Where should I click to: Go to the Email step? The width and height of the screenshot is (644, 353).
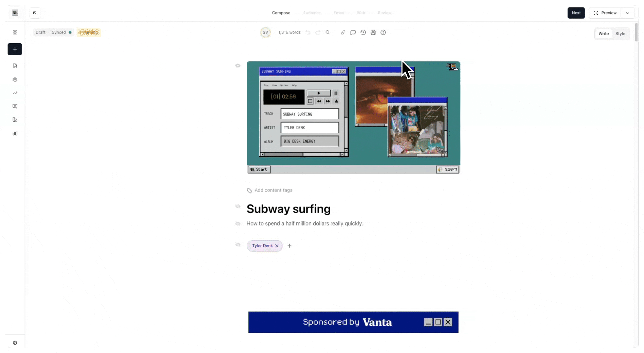(x=339, y=13)
